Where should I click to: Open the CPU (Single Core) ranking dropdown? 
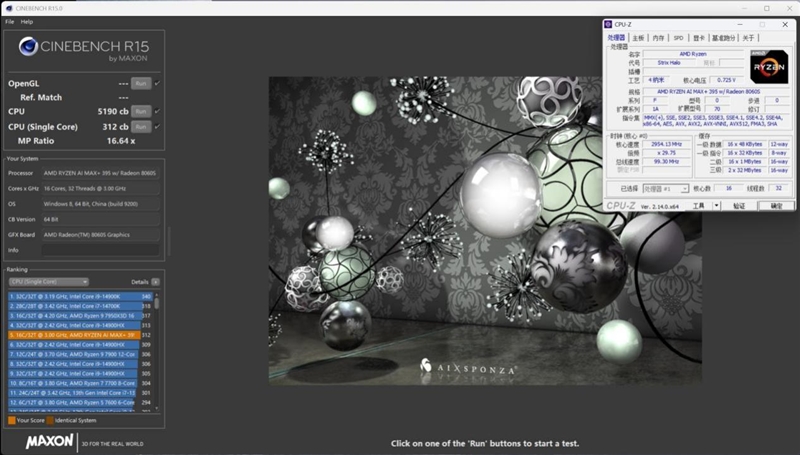(x=48, y=282)
